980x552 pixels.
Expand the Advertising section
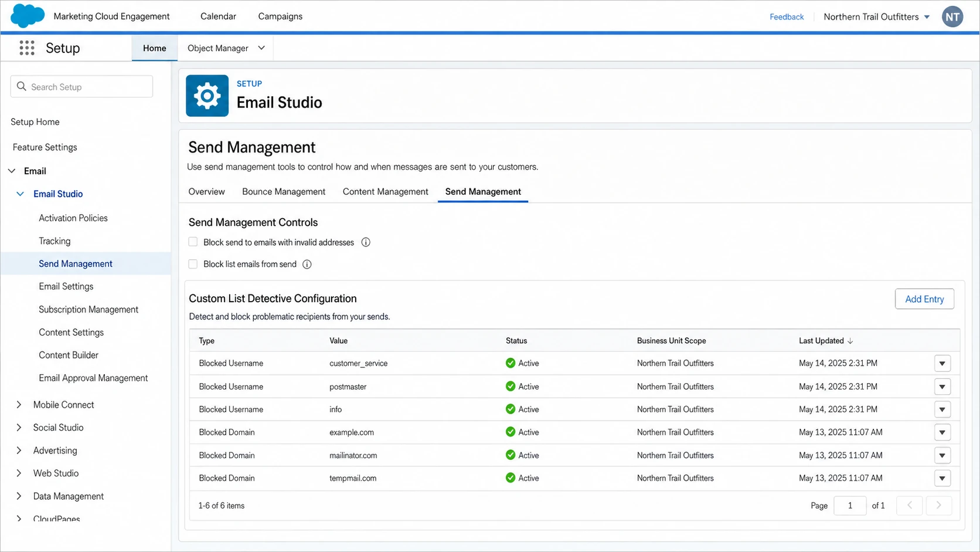[x=19, y=451]
